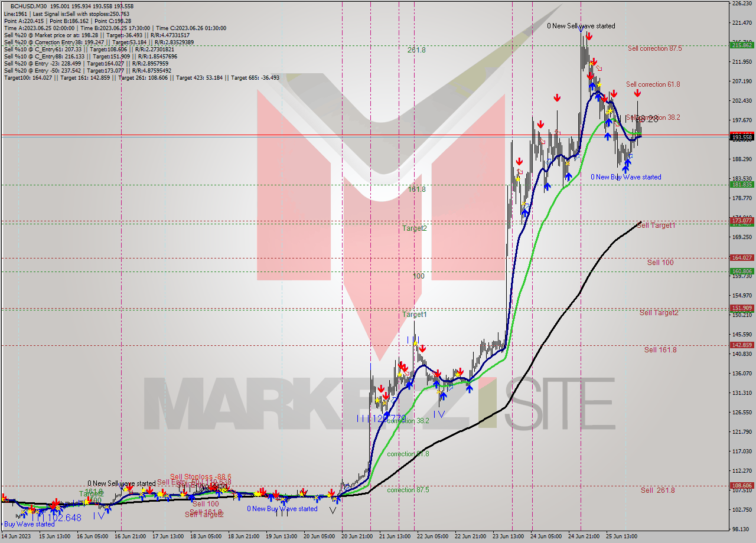Click the green 'Target1' label

(x=415, y=315)
